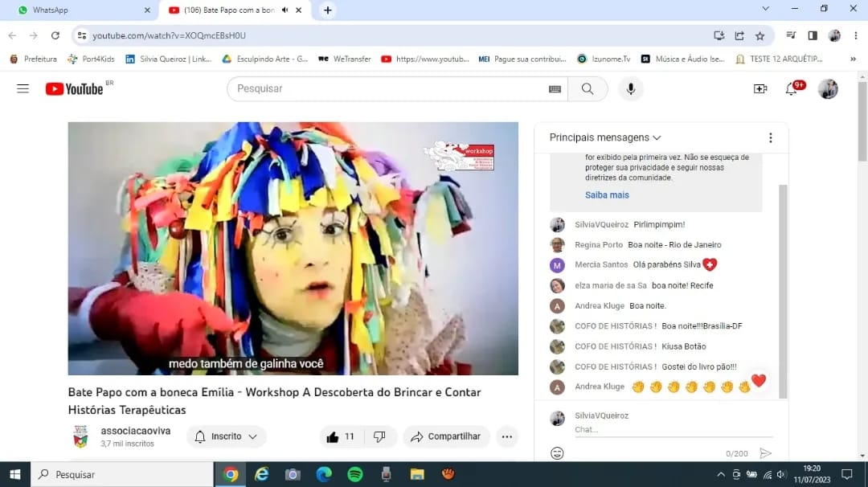Start voice search with microphone icon
The image size is (868, 487).
[x=630, y=89]
